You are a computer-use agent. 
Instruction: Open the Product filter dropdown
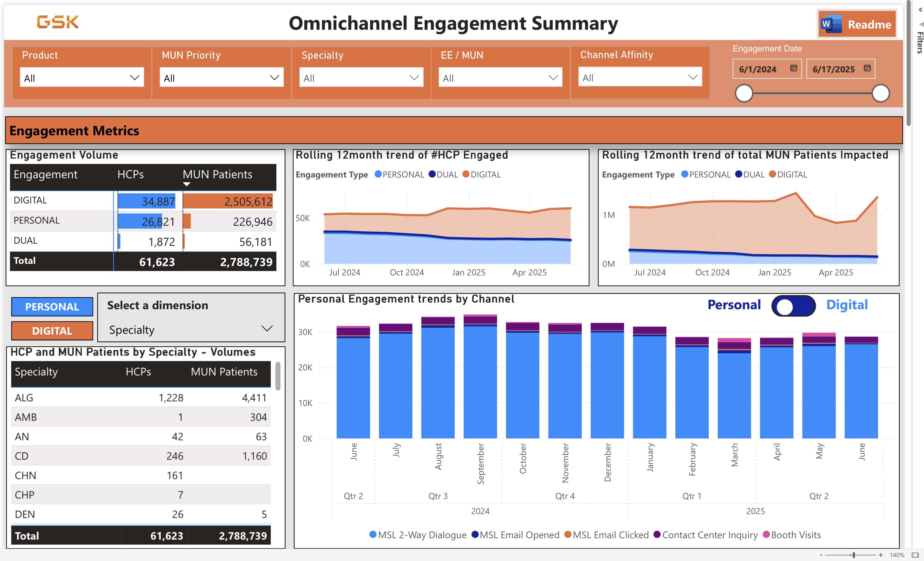[135, 78]
